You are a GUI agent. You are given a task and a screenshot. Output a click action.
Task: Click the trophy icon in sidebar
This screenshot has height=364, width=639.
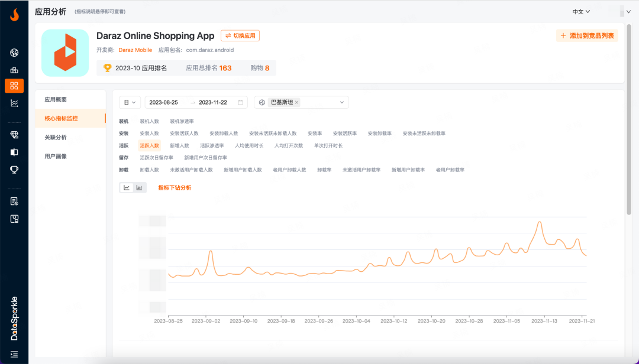pyautogui.click(x=14, y=170)
